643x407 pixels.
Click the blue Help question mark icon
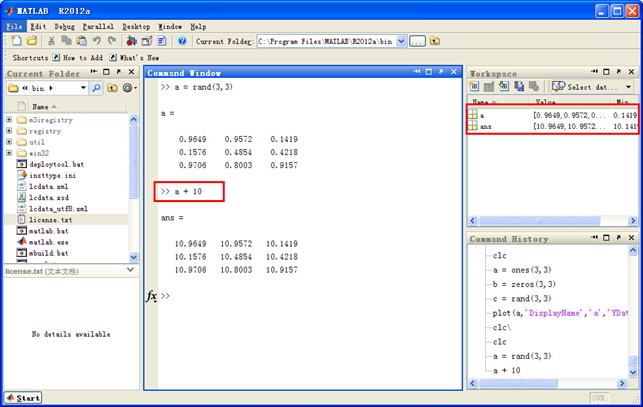[x=182, y=41]
